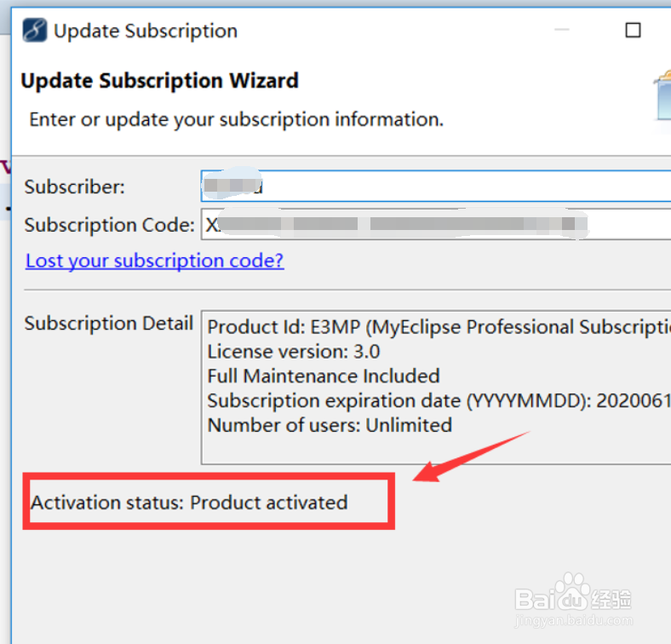The height and width of the screenshot is (644, 671).
Task: Click the 'Subscription Code:' label
Action: click(x=110, y=226)
